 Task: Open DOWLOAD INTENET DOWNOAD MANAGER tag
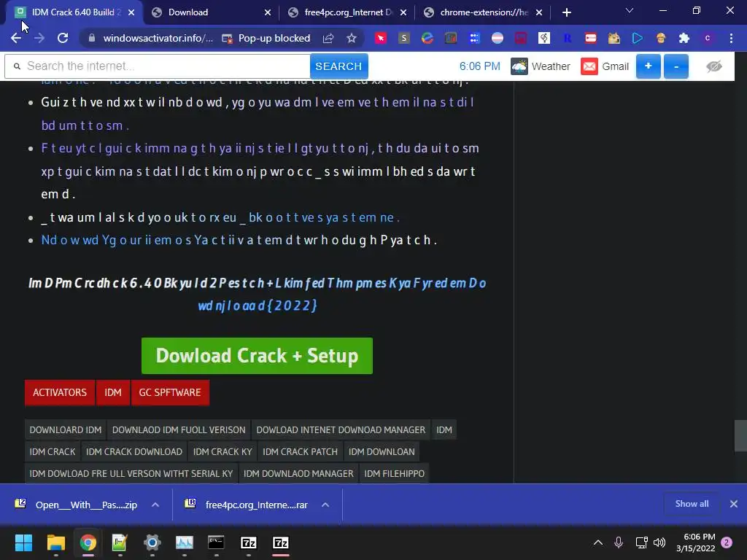341,430
